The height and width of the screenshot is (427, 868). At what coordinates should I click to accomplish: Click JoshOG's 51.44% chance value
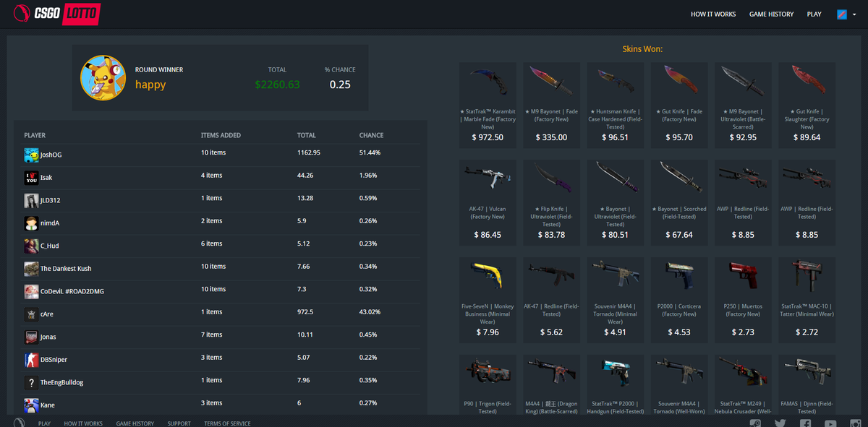point(370,152)
